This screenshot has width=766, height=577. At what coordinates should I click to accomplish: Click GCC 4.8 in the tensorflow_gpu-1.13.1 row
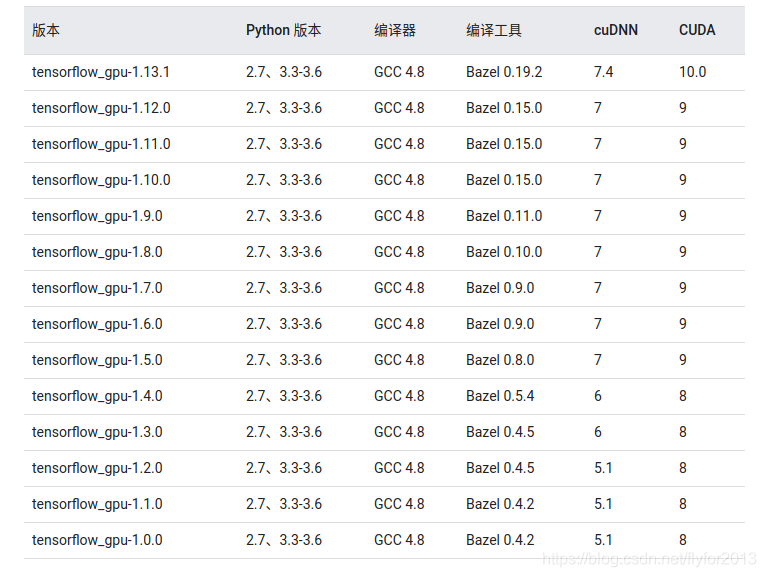(399, 72)
